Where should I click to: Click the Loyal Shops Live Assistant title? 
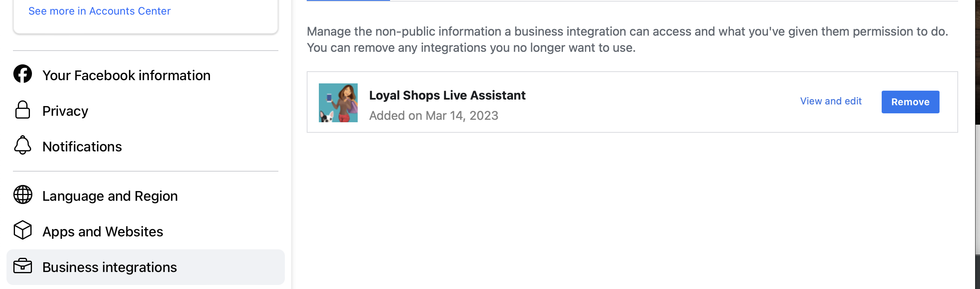pyautogui.click(x=447, y=96)
